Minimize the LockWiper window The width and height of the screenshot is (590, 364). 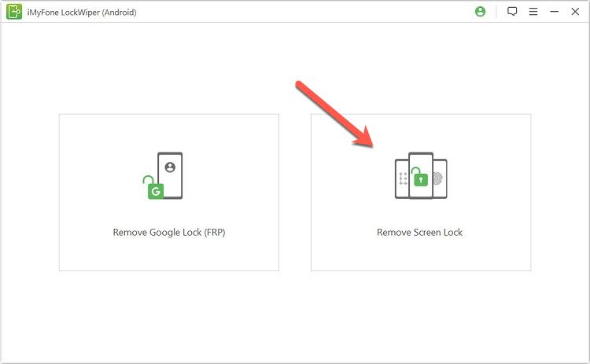pos(555,12)
